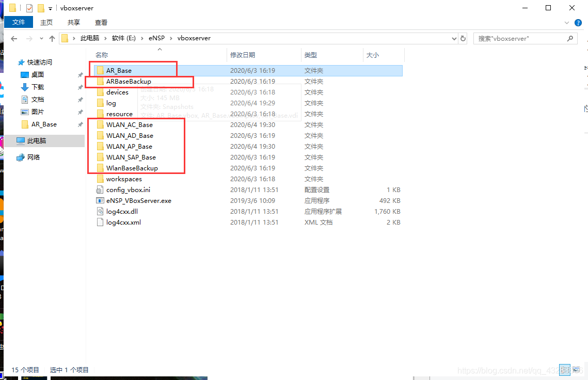Image resolution: width=588 pixels, height=380 pixels.
Task: Open the recent locations dropdown arrow
Action: (x=41, y=39)
